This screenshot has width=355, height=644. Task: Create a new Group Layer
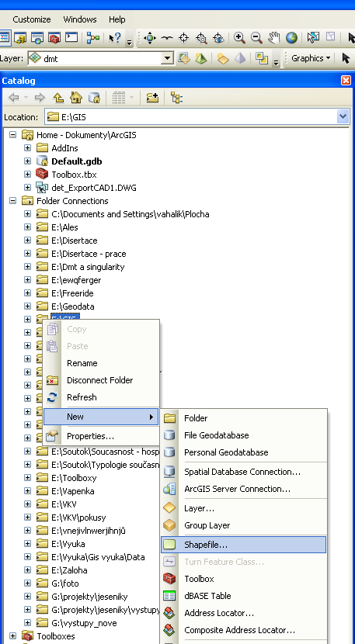tap(243, 525)
